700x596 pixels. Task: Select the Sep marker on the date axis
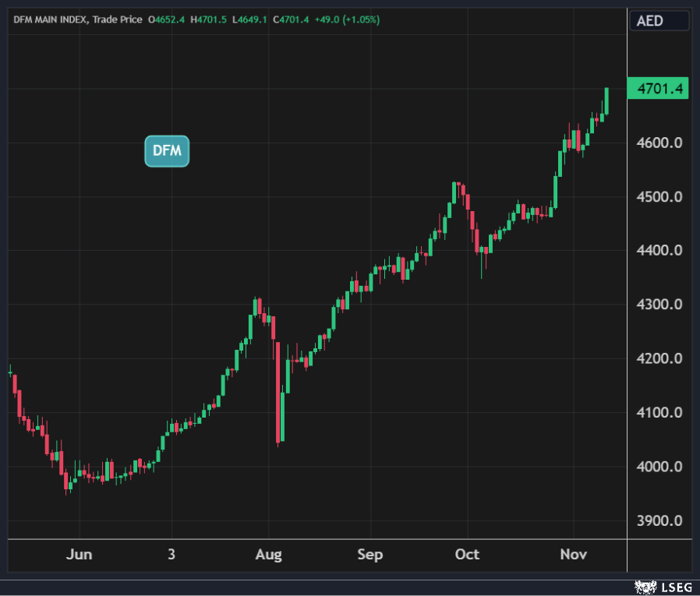370,555
